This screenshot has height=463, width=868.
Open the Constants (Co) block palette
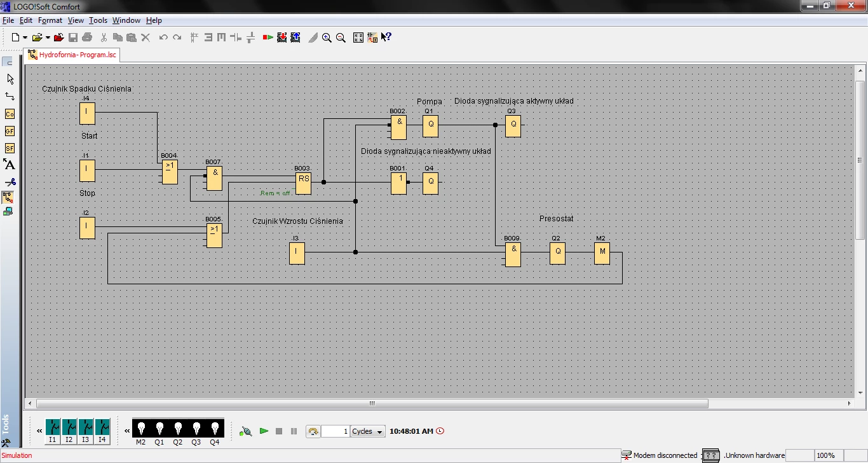(x=10, y=114)
